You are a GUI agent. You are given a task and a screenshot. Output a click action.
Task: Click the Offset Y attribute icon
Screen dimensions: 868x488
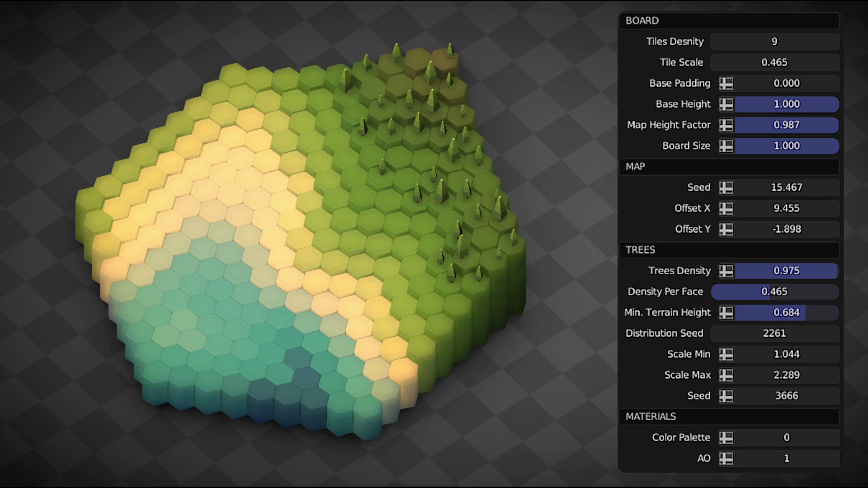[726, 229]
